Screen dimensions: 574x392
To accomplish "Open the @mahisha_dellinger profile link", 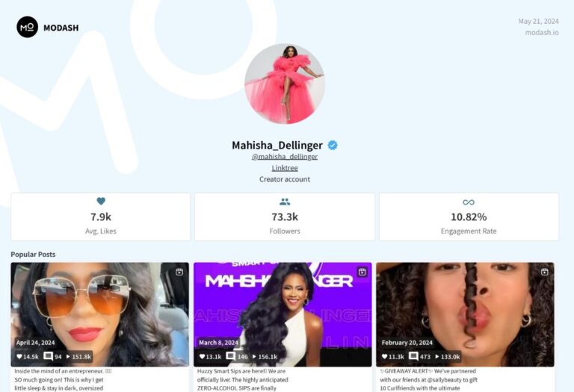I will [285, 157].
